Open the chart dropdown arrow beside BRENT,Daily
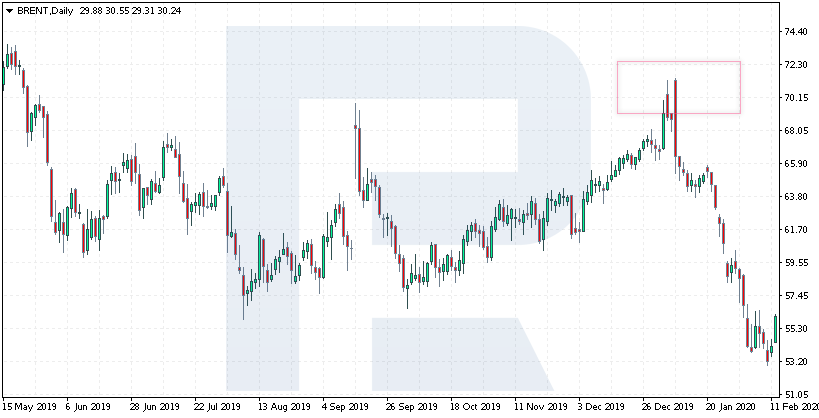This screenshot has height=418, width=819. [x=8, y=9]
